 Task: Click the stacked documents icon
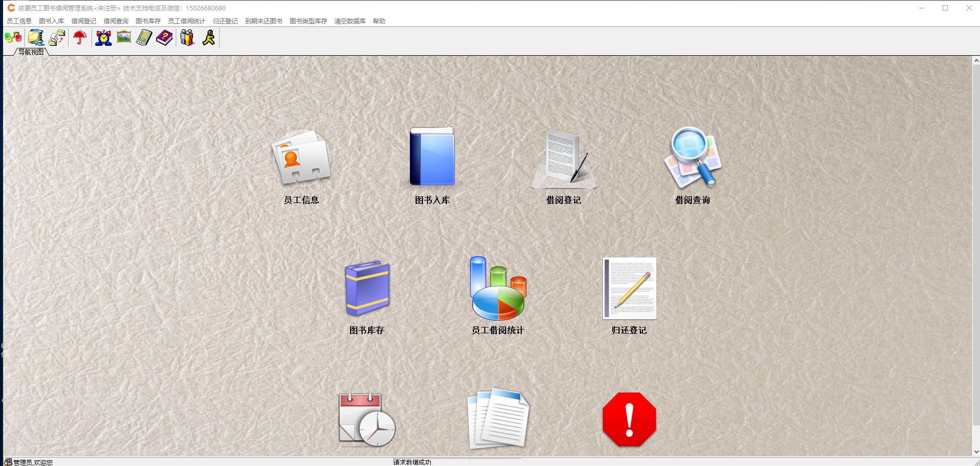pyautogui.click(x=498, y=419)
